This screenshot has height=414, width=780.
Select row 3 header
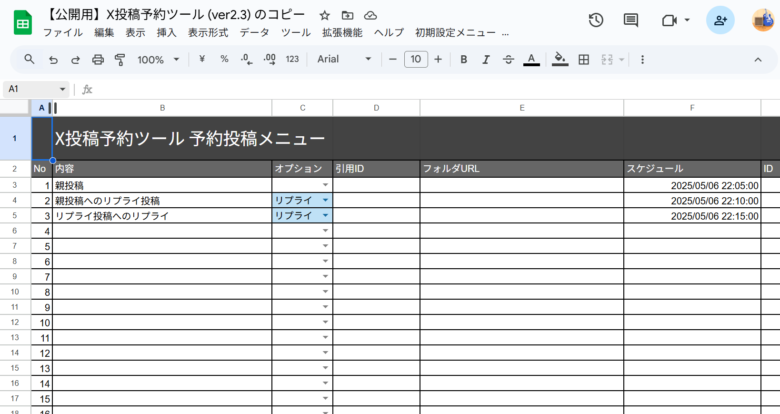tap(15, 185)
